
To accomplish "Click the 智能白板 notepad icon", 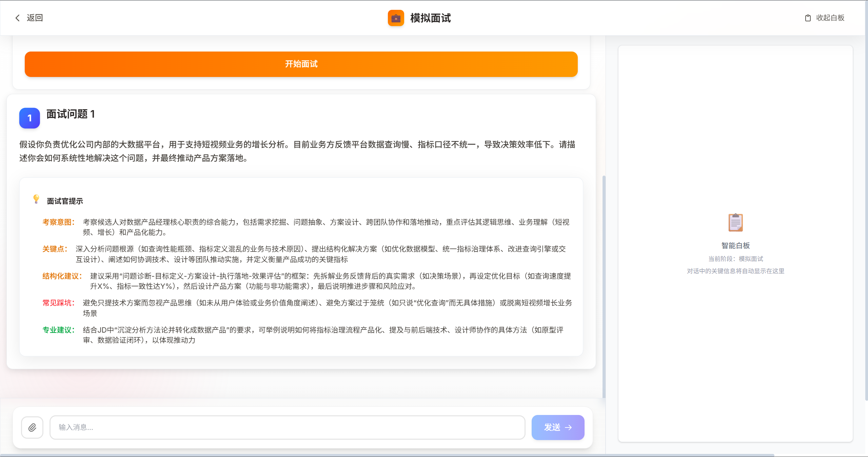I will [x=735, y=222].
